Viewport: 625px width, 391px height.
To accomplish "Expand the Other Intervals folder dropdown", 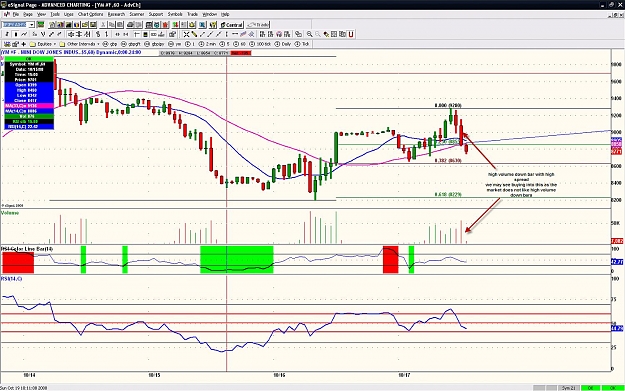I will [x=98, y=44].
